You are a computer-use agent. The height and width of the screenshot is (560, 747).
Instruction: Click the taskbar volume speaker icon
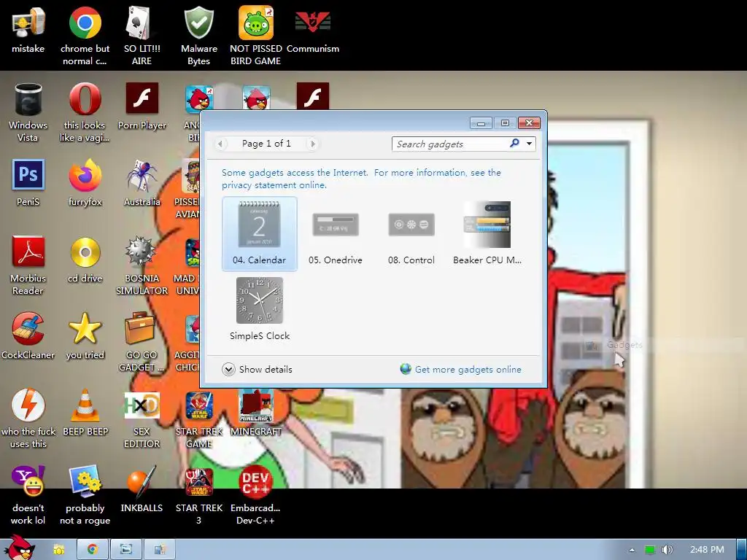tap(667, 550)
